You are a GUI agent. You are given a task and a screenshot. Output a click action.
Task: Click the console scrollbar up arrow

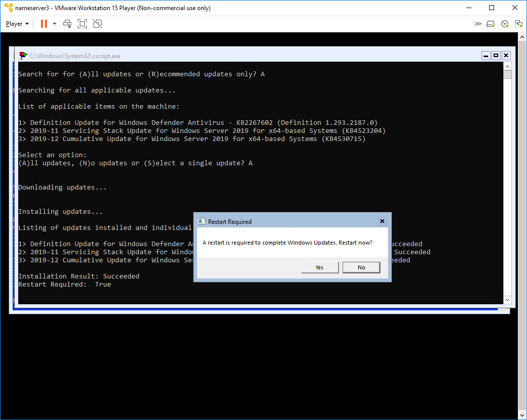[507, 66]
